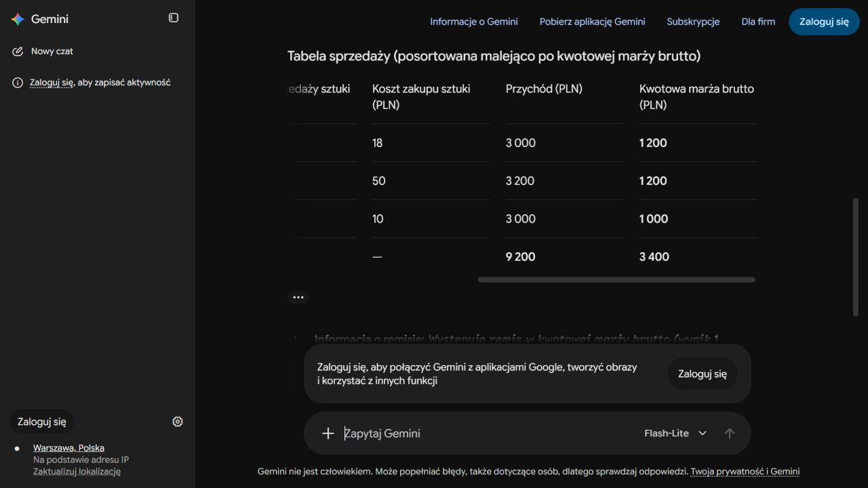Click the total margin cell 3 400
Image resolution: width=868 pixels, height=488 pixels.
coord(654,257)
